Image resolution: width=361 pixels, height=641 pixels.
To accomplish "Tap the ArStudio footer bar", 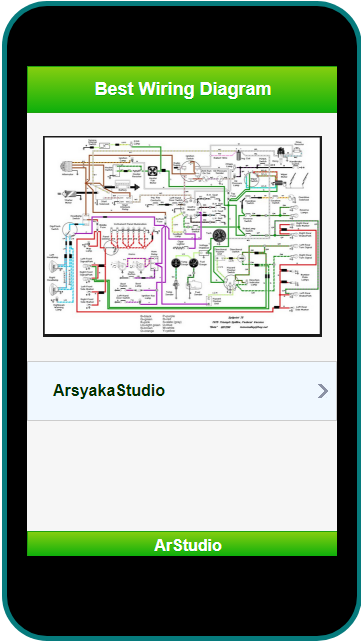I will click(182, 544).
